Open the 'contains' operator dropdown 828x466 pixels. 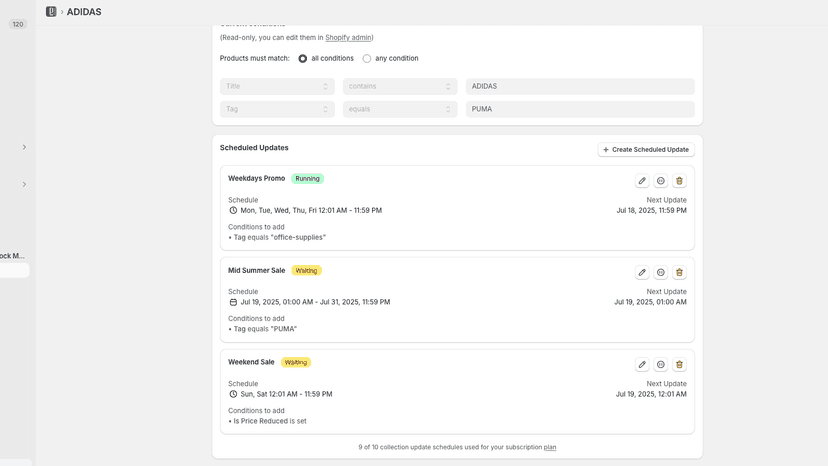(400, 87)
